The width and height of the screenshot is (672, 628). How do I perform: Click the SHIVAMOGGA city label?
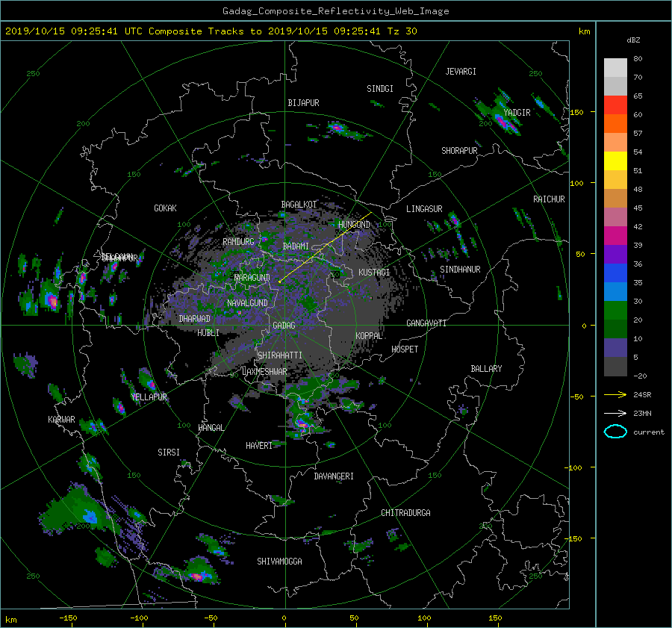279,561
